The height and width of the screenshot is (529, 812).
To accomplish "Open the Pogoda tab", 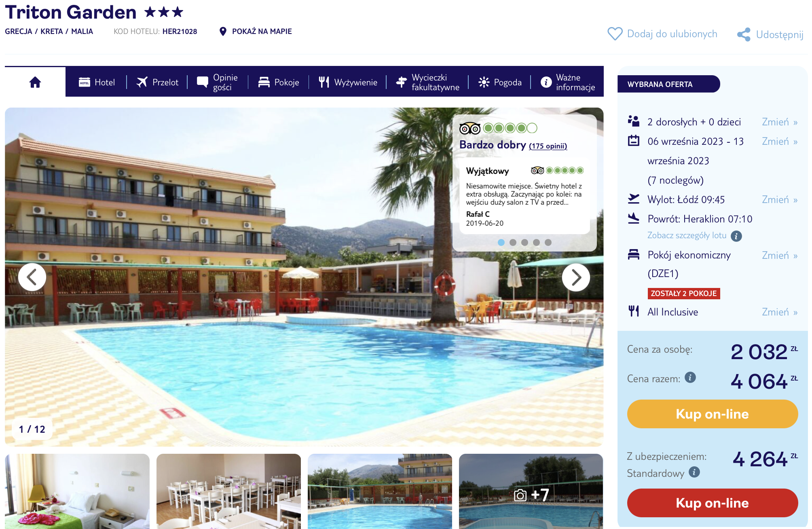I will [500, 82].
